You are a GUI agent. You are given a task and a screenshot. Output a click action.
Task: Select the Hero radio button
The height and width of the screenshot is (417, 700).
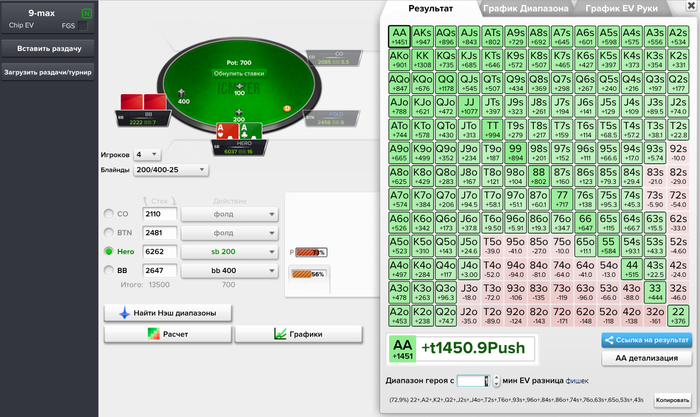[x=108, y=251]
